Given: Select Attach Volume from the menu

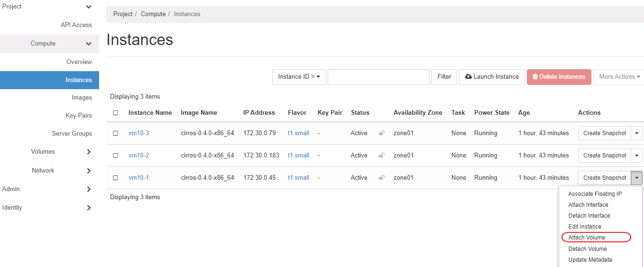Looking at the screenshot, I should [x=587, y=238].
